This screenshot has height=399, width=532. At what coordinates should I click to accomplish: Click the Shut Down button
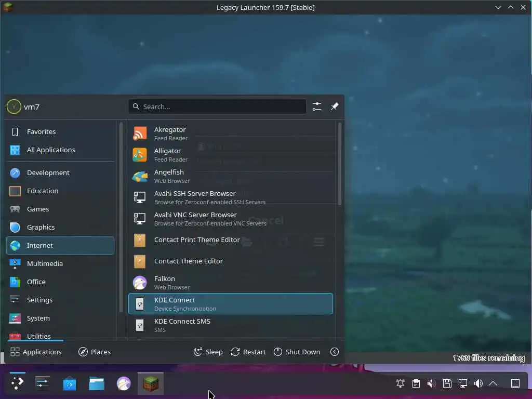pyautogui.click(x=297, y=352)
